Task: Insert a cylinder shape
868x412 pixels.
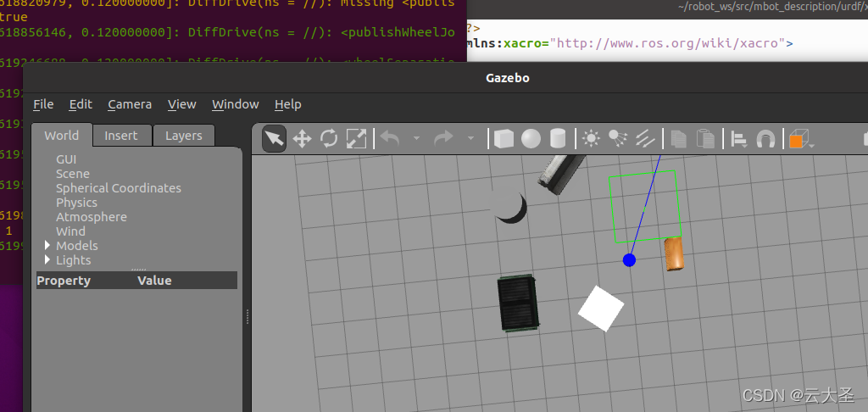Action: click(558, 138)
